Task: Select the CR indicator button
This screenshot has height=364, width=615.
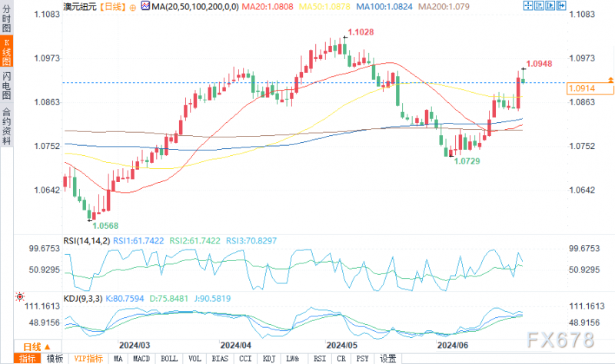Action: point(341,359)
